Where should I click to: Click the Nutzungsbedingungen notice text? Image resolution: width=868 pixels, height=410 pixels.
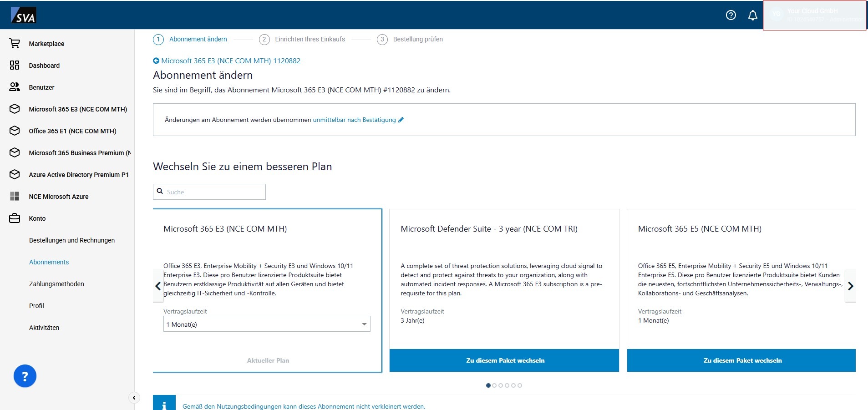pos(304,406)
